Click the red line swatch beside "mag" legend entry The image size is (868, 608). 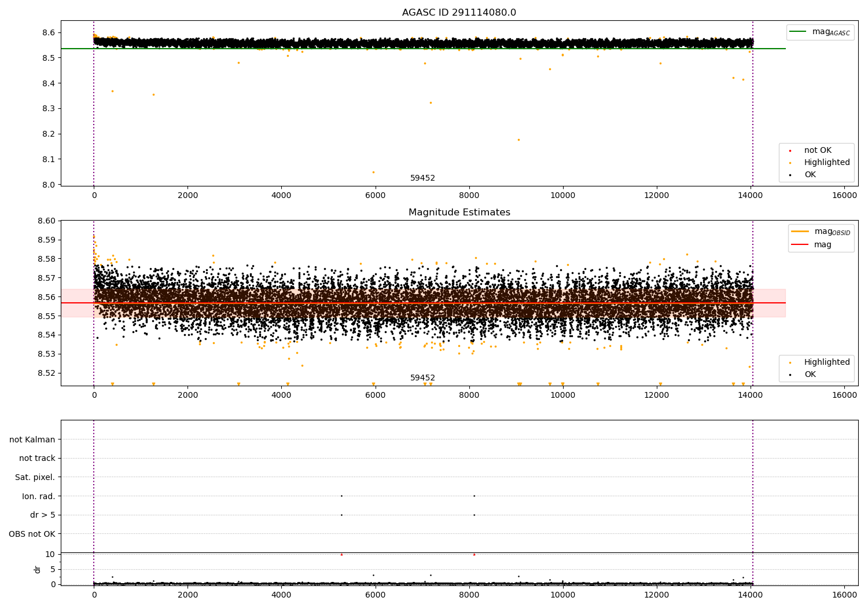point(800,244)
